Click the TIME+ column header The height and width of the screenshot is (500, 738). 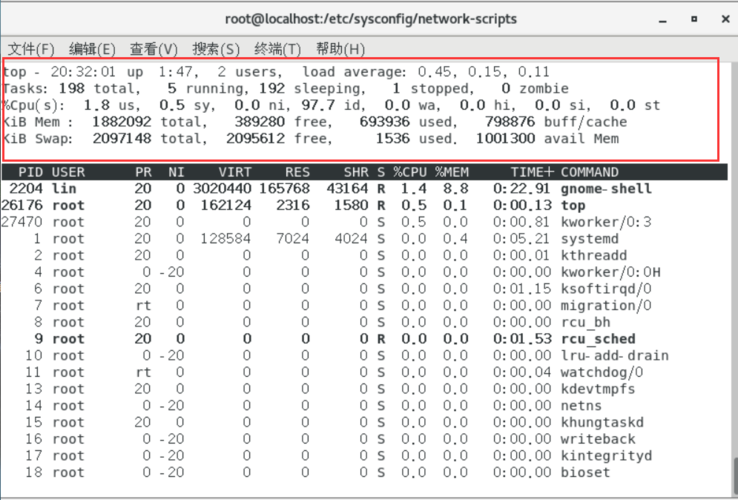coord(532,172)
